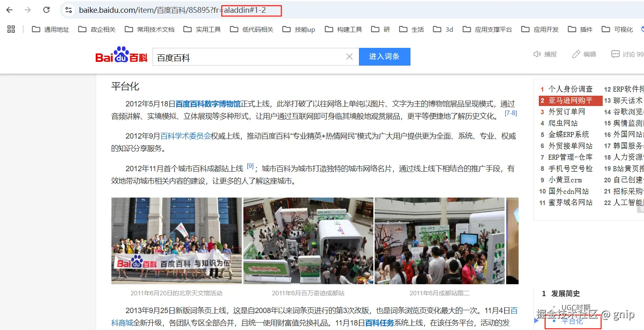The width and height of the screenshot is (644, 330).
Task: Open hot search 个人身份调查
Action: coord(571,89)
